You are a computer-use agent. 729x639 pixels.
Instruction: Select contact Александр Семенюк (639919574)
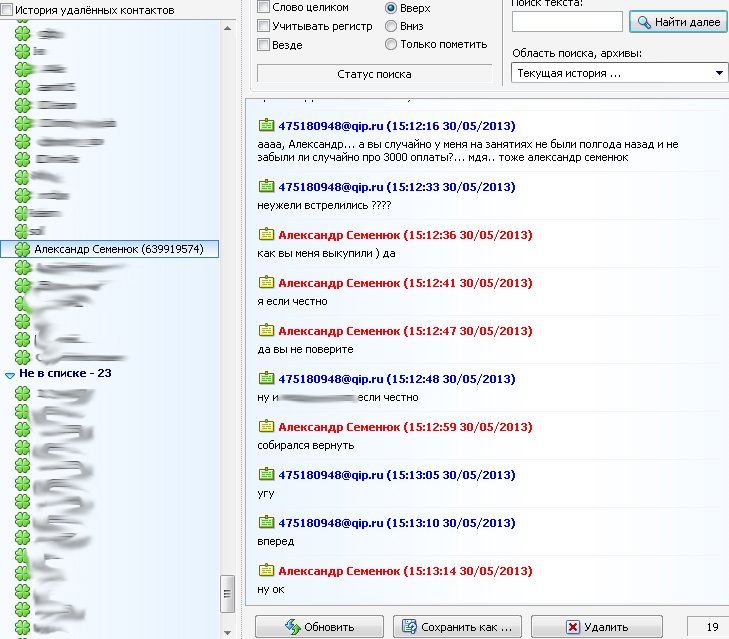(110, 249)
